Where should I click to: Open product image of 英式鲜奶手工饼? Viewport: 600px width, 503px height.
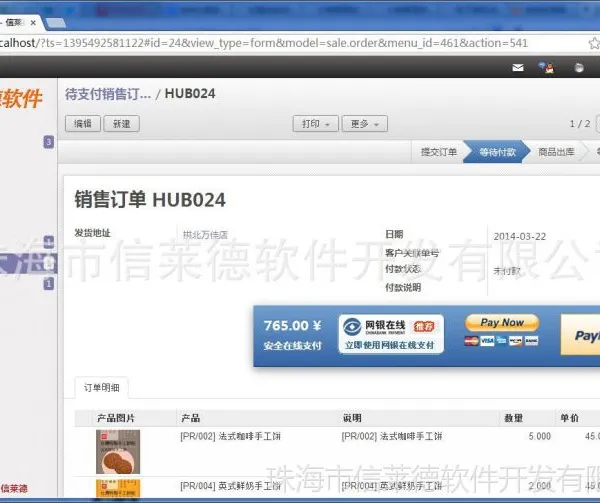118,488
